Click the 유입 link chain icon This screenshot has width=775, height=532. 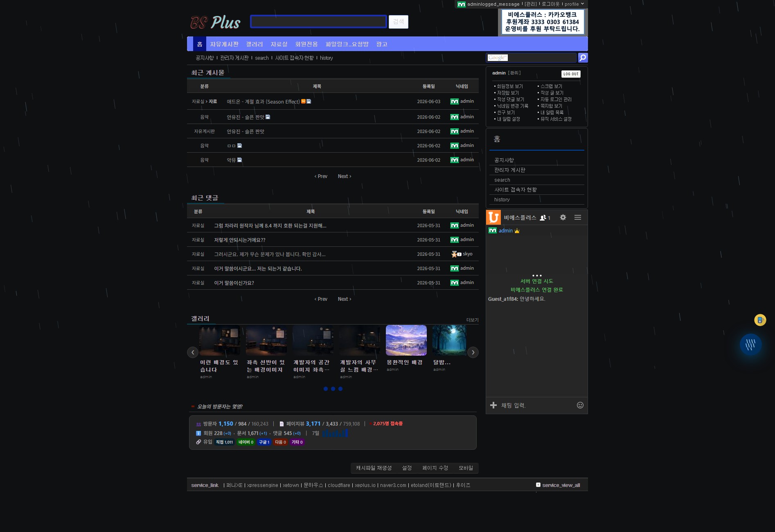click(x=198, y=442)
